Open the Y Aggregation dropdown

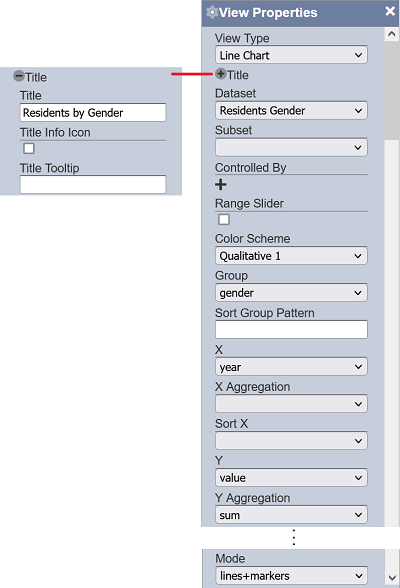[291, 515]
